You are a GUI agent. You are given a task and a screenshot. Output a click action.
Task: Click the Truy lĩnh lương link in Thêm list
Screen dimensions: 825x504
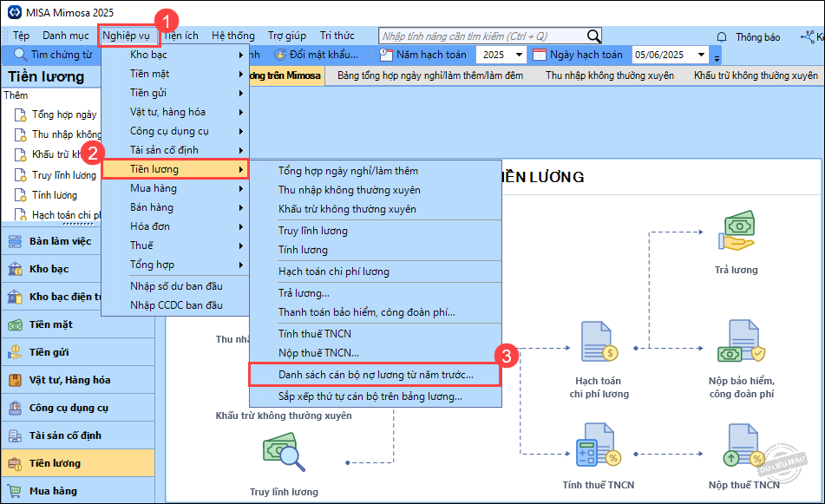pos(64,175)
